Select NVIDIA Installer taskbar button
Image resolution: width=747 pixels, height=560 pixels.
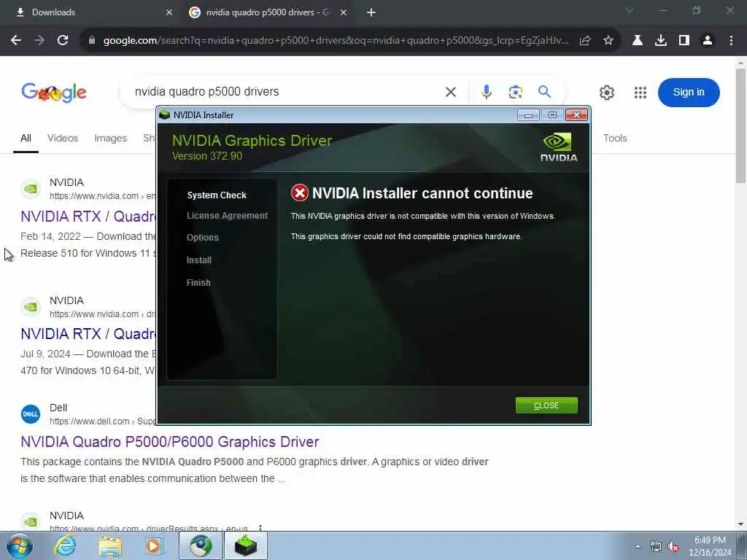pyautogui.click(x=245, y=545)
